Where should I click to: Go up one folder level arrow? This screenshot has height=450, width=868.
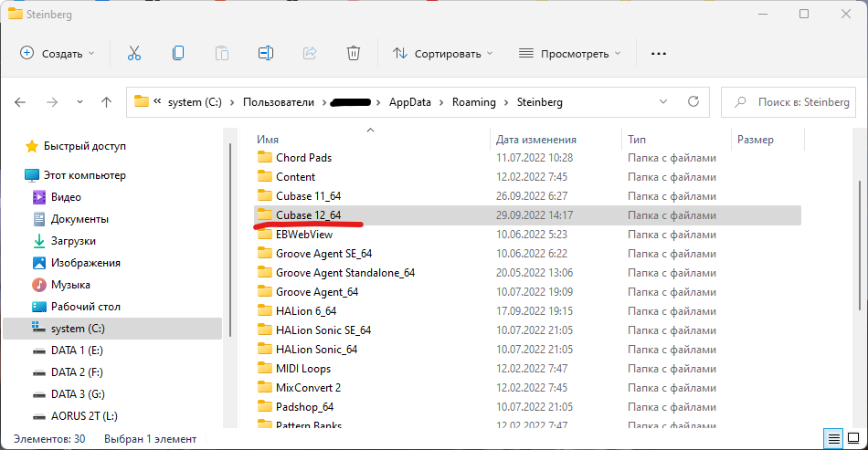(106, 102)
